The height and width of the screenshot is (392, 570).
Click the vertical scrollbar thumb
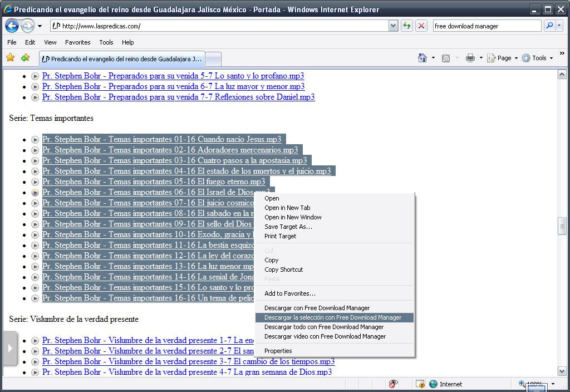coord(562,226)
